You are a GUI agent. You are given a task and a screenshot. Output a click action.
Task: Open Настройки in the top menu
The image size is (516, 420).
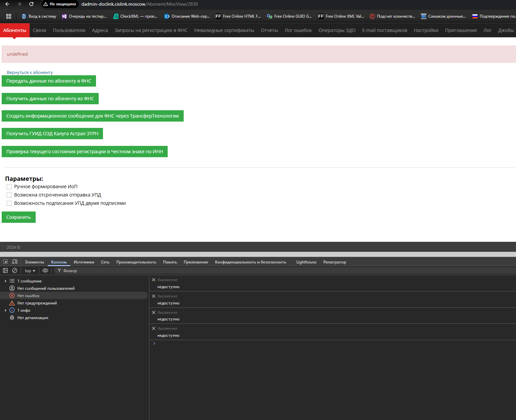426,30
